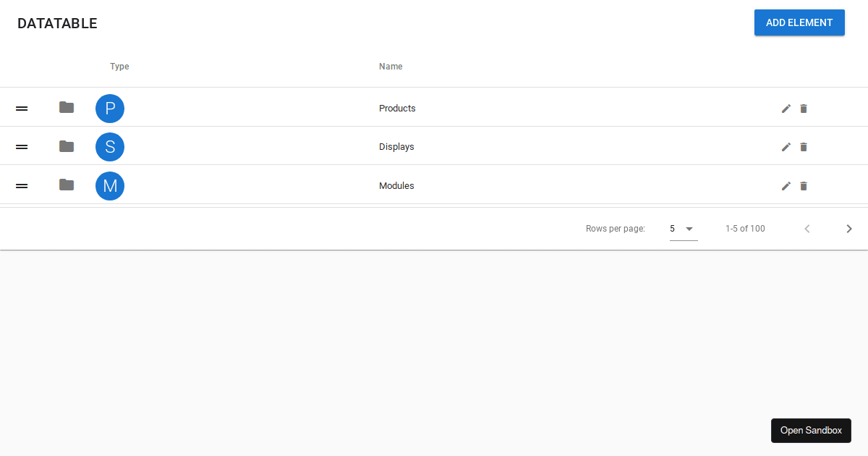Click the Name column header
This screenshot has height=456, width=868.
click(391, 66)
